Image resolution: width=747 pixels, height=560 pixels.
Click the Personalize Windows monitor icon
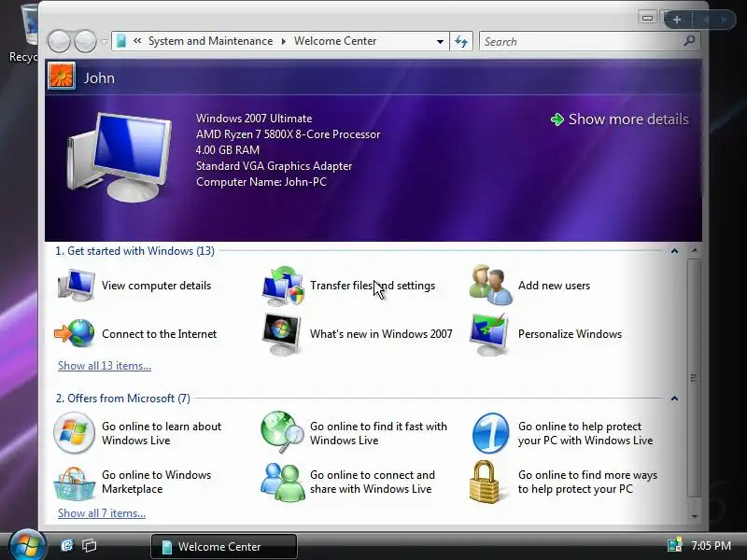click(x=489, y=334)
